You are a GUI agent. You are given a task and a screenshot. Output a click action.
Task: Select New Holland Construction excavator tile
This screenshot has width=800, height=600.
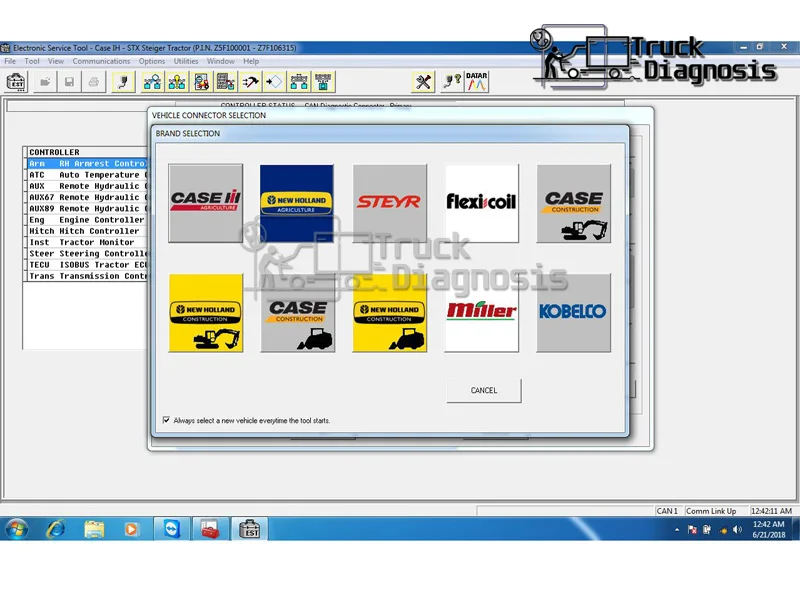(x=206, y=313)
